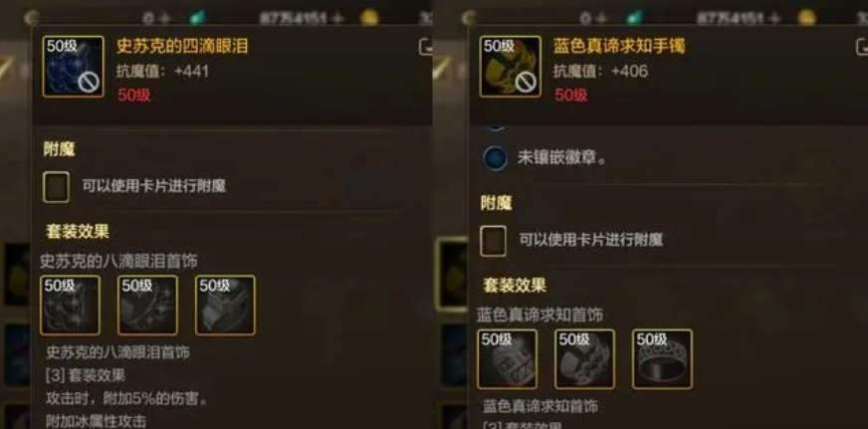Open 套装效果 section in 史苏克的四滴眼泪 panel
Viewport: 868px width, 429px height.
point(78,231)
